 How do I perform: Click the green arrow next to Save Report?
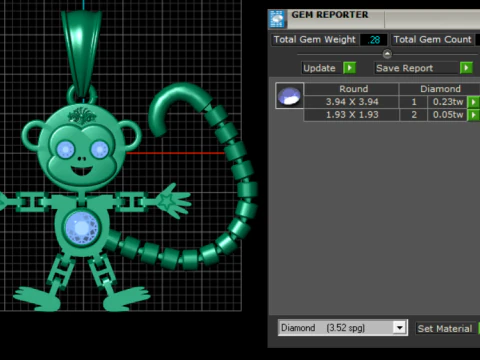tap(466, 68)
